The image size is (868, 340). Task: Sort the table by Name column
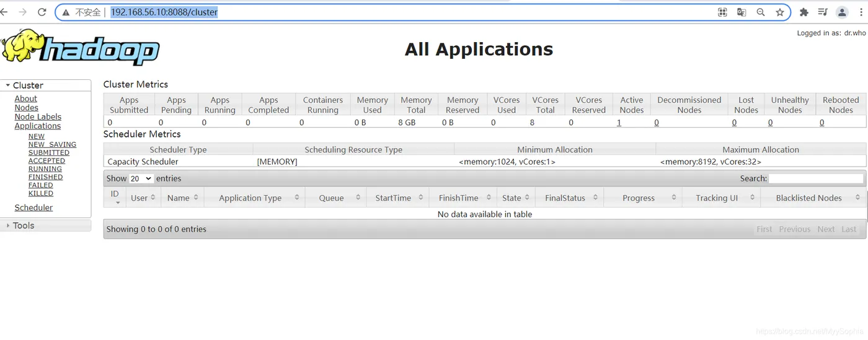[183, 198]
